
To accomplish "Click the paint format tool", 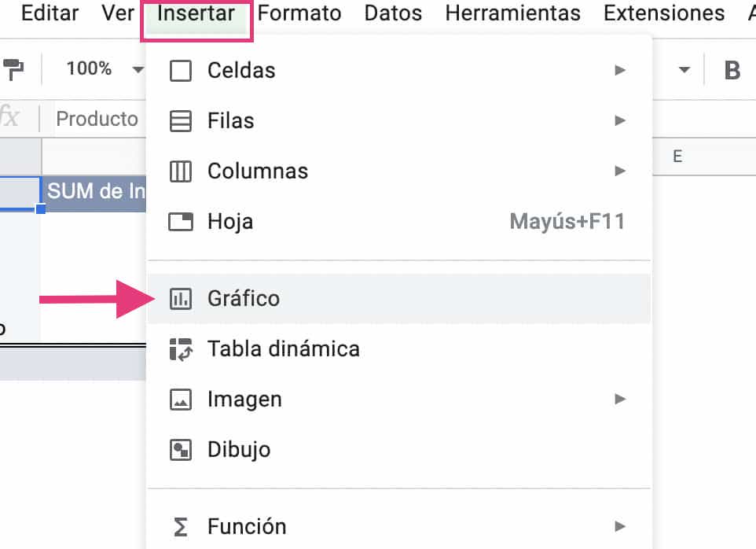I will (11, 68).
